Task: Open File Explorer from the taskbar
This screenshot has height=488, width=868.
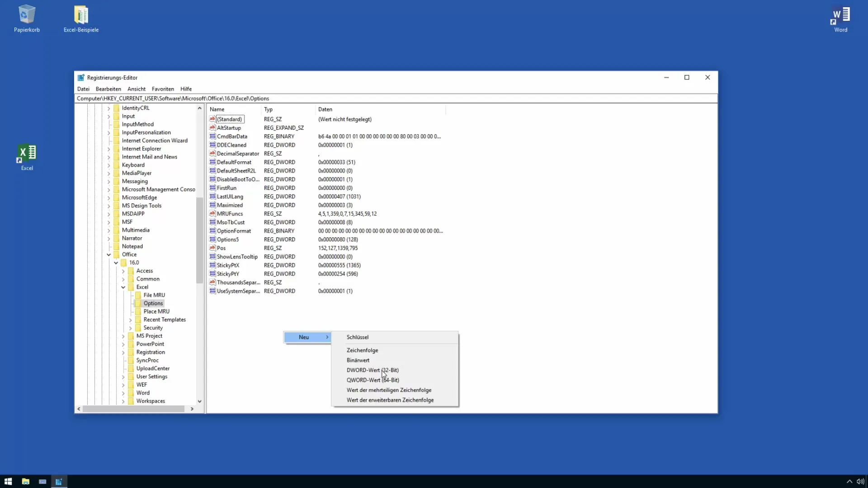Action: (25, 482)
